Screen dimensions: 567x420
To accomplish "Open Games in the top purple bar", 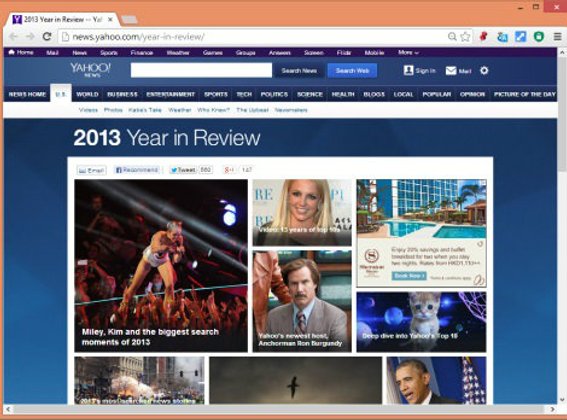I will tap(213, 53).
